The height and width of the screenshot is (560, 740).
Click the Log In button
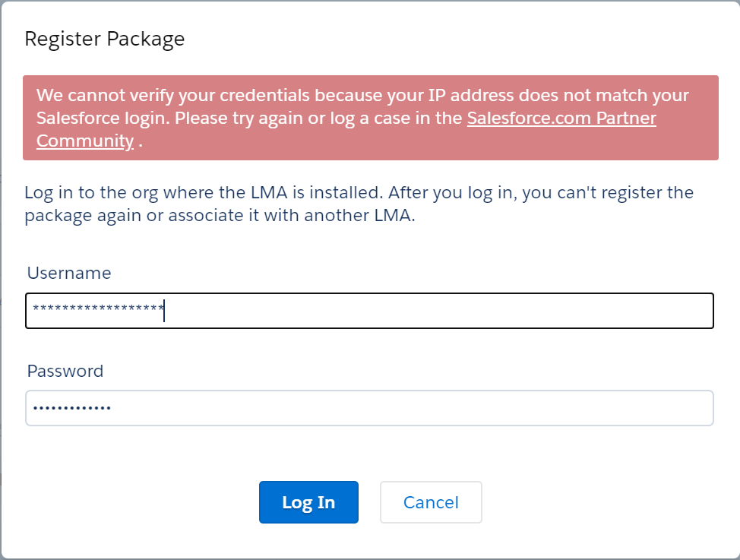tap(308, 502)
